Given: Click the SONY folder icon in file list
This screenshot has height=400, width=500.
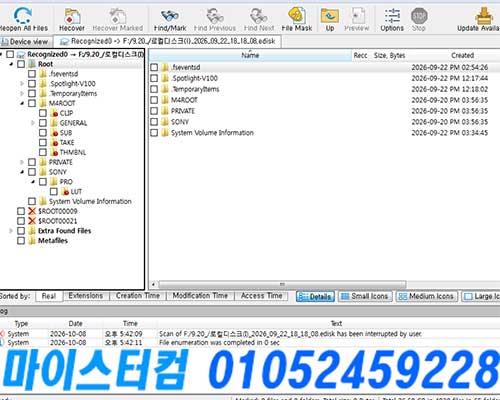Looking at the screenshot, I should tap(165, 122).
